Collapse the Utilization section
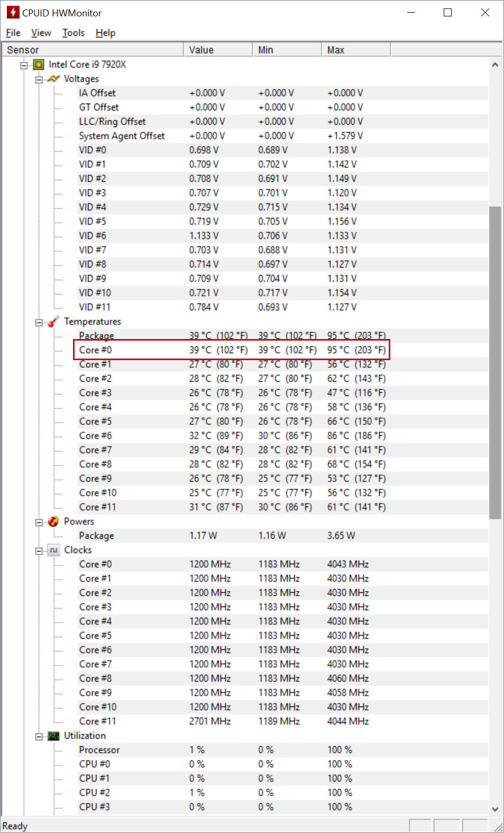 [39, 736]
